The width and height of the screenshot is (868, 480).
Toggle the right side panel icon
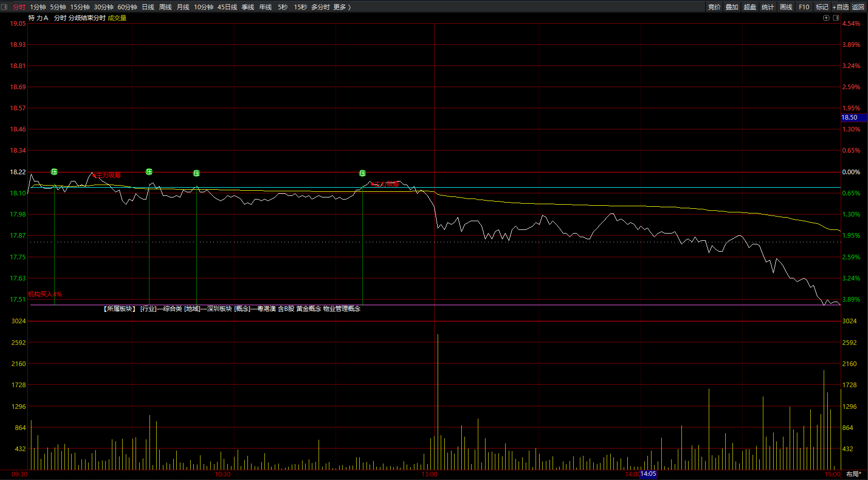click(x=836, y=18)
